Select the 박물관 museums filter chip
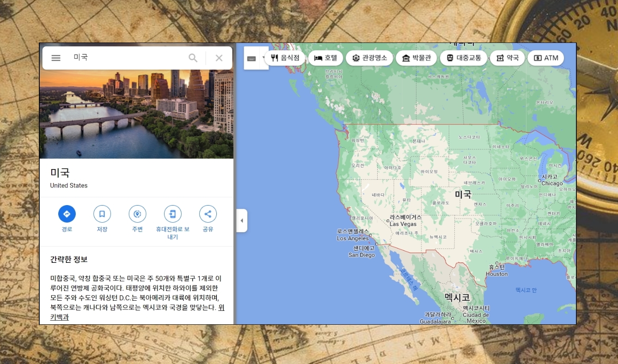 pos(416,58)
